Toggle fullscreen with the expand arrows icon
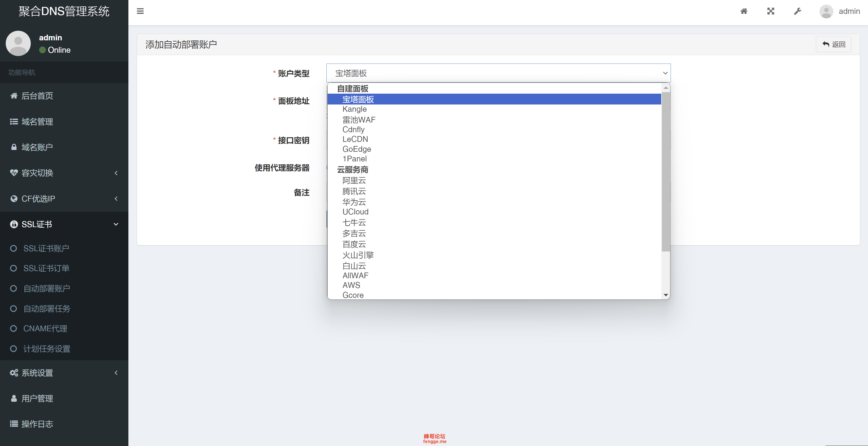 (771, 11)
